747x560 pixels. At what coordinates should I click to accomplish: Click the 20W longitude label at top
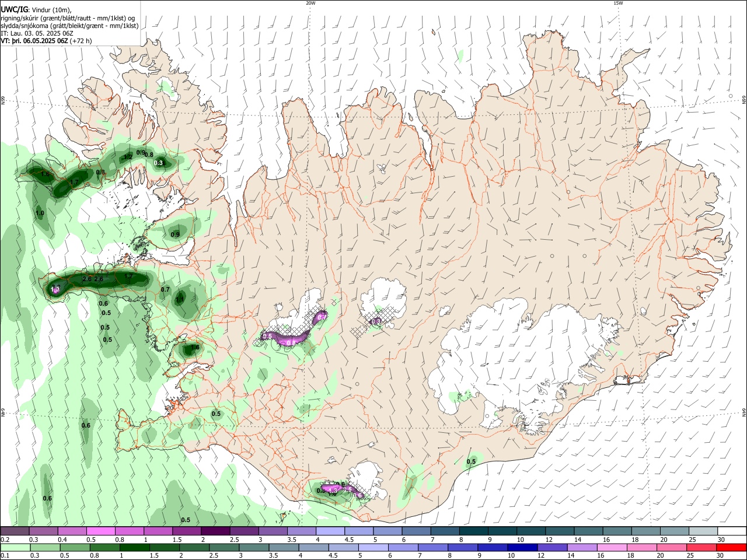310,3
